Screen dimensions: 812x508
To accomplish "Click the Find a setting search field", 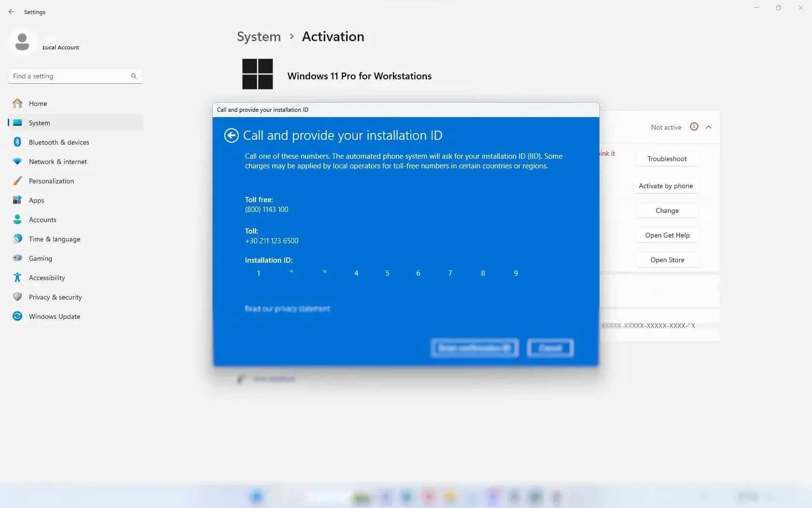I will (x=72, y=76).
